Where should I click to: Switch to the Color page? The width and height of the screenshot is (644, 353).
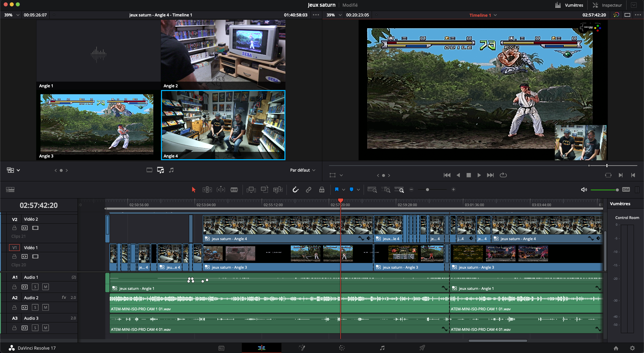[x=342, y=348]
